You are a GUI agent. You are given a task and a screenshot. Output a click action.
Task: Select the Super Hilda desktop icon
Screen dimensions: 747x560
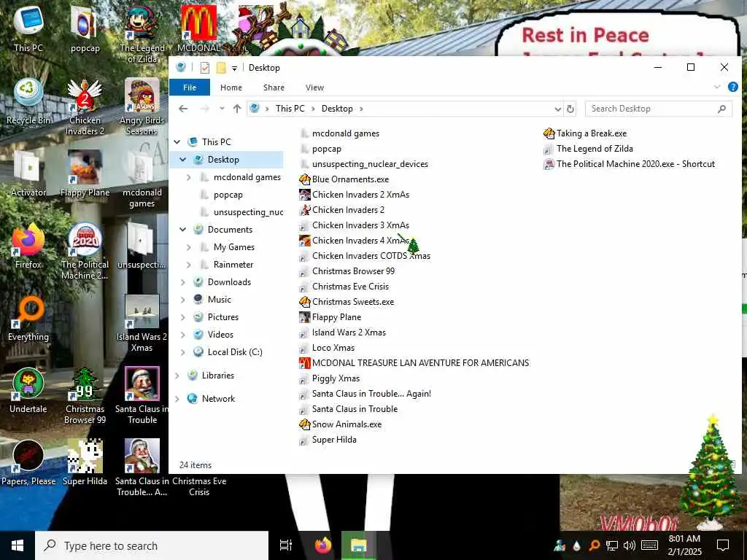[x=85, y=463]
